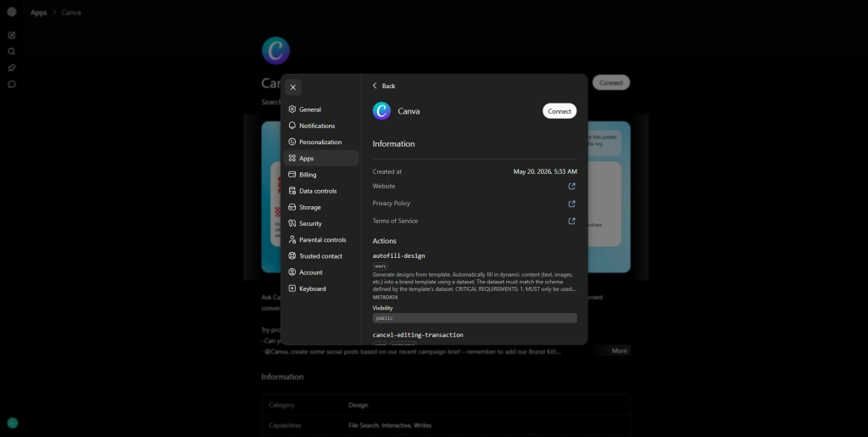This screenshot has height=437, width=868.
Task: Click the 'cancel-editing-transaction' action name
Action: coord(418,334)
